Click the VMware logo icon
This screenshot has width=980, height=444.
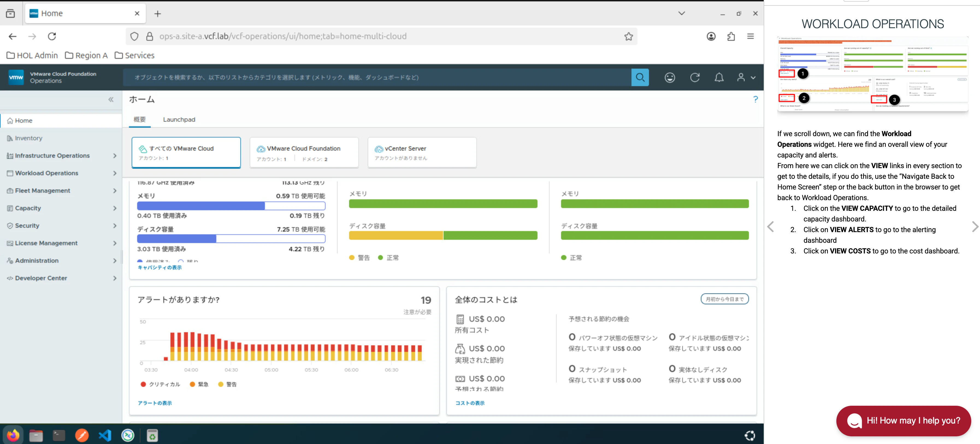pyautogui.click(x=16, y=77)
